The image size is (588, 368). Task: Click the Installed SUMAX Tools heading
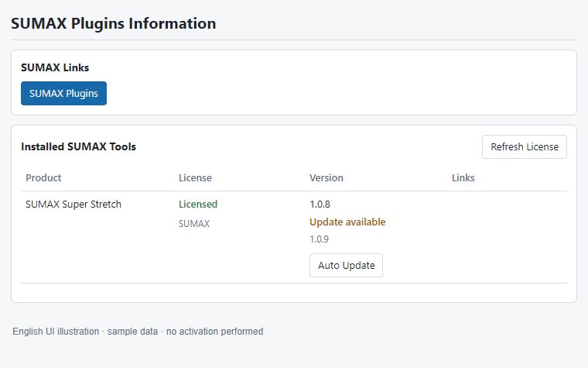[x=78, y=146]
